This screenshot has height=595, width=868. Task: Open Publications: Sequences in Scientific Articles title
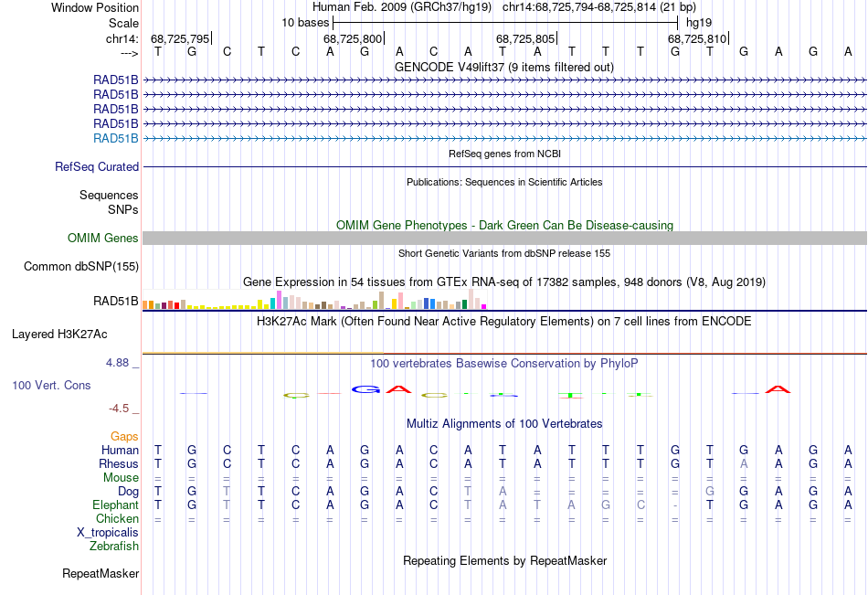(x=504, y=182)
